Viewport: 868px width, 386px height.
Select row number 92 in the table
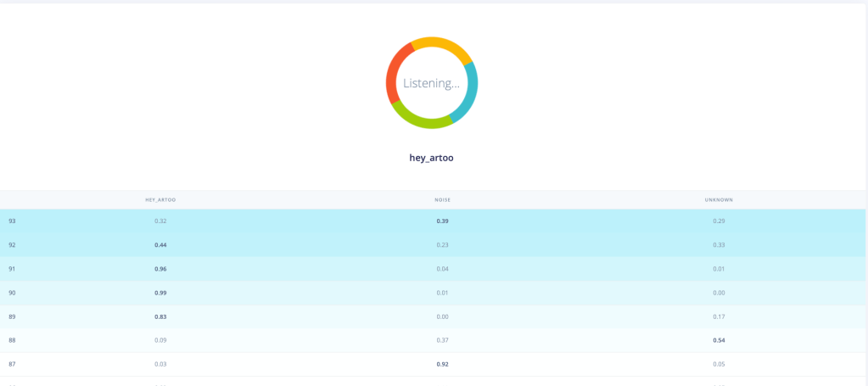click(12, 245)
